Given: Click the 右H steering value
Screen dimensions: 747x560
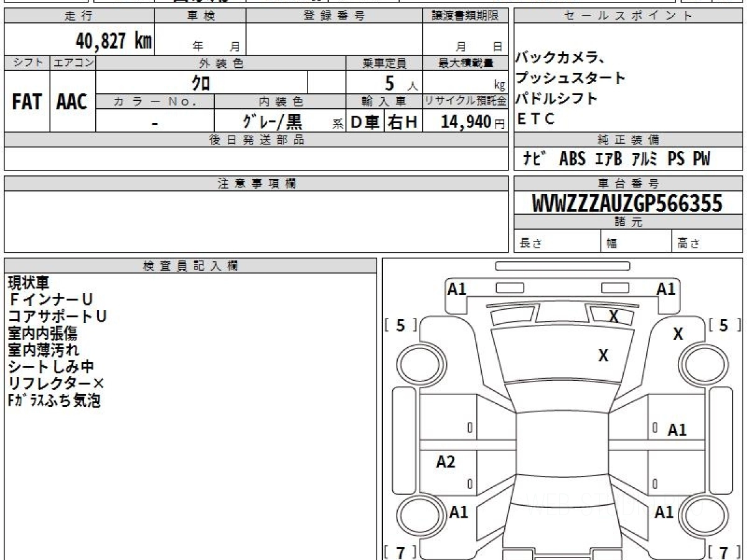Looking at the screenshot, I should (x=403, y=121).
